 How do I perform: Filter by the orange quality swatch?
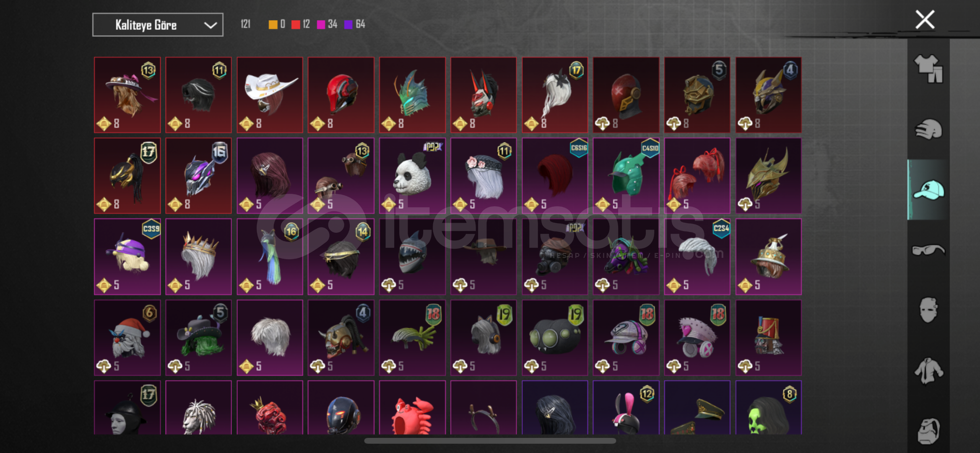pos(277,24)
